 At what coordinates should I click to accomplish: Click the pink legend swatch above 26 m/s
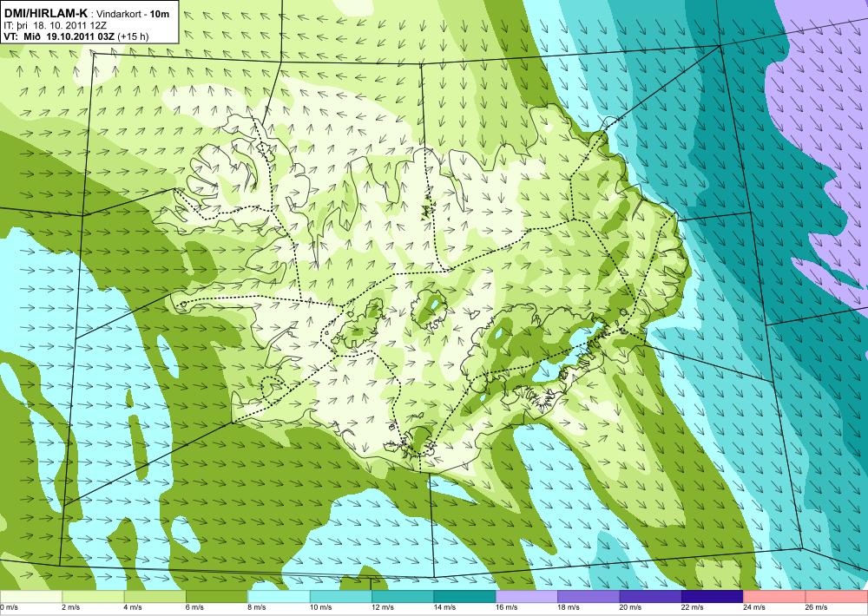click(x=837, y=597)
